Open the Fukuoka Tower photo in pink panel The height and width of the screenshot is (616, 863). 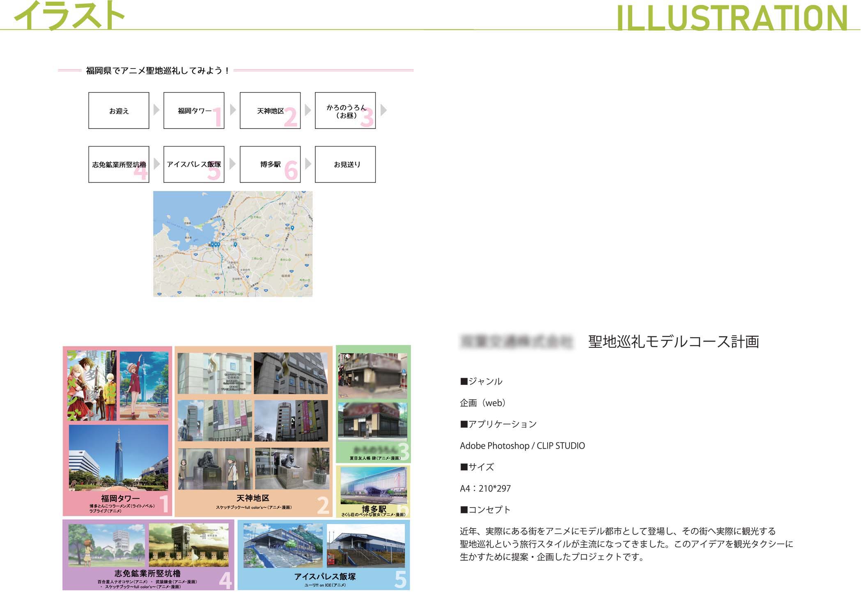coord(118,457)
